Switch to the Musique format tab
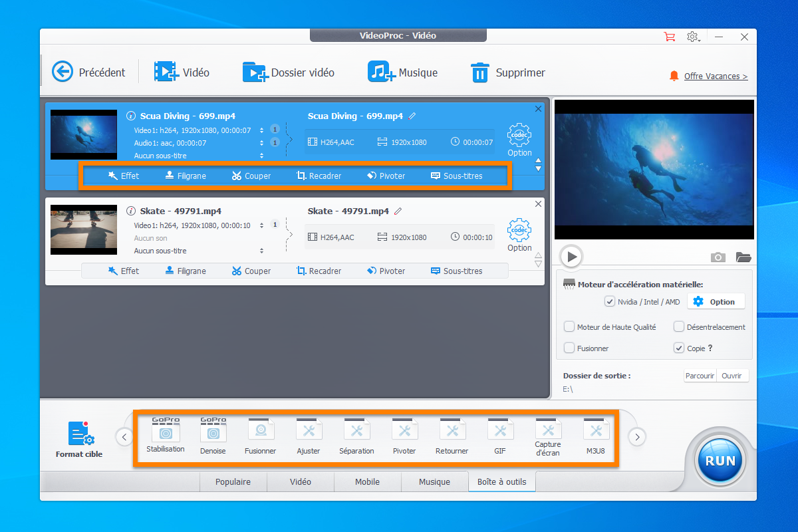This screenshot has height=532, width=798. [x=434, y=481]
